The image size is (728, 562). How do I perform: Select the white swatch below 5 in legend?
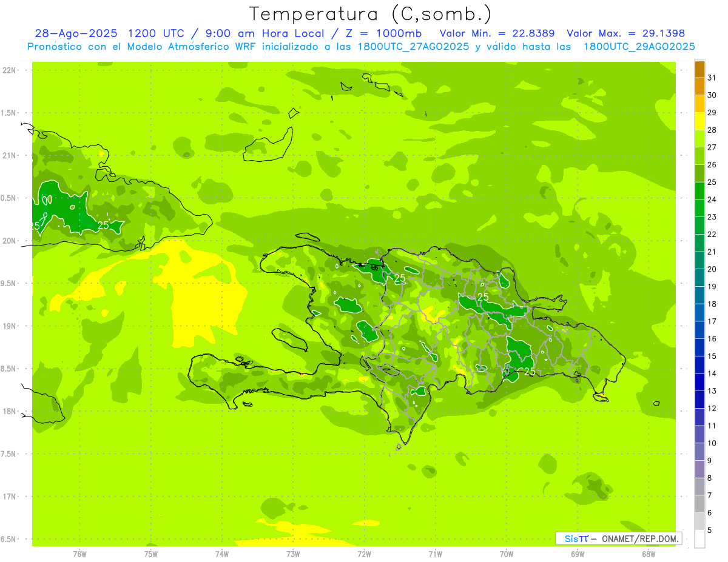[699, 539]
